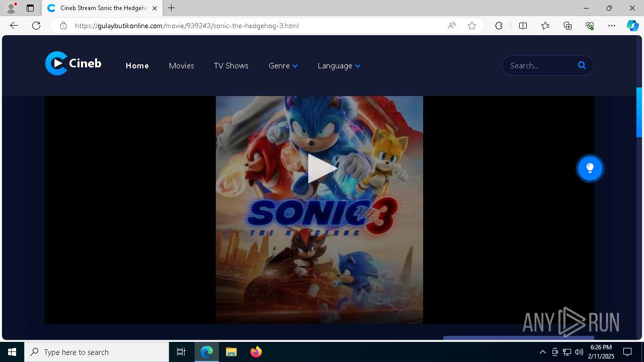Open Collections in Edge toolbar
Image resolution: width=644 pixels, height=362 pixels.
(568, 26)
